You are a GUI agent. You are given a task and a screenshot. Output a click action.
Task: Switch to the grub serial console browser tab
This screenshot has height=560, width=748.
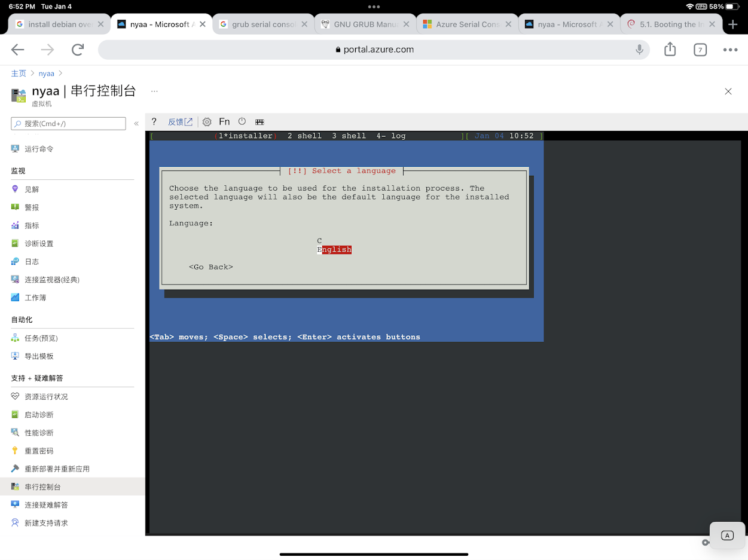click(x=262, y=25)
